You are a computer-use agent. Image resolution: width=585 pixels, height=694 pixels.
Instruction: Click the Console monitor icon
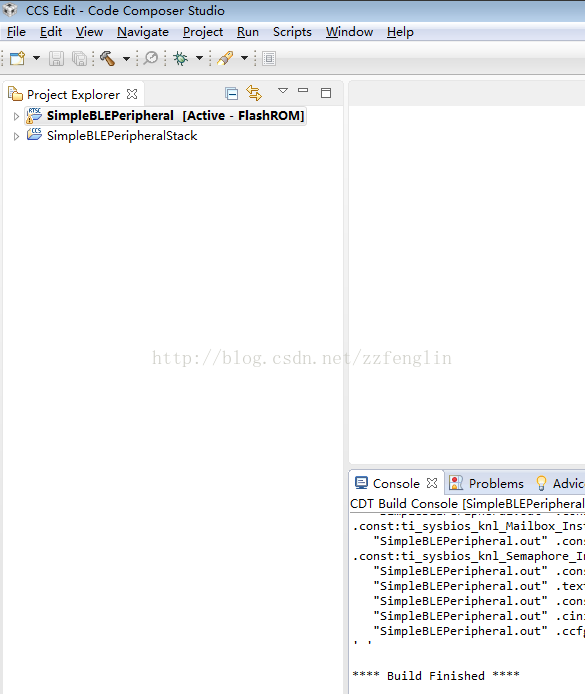[362, 483]
